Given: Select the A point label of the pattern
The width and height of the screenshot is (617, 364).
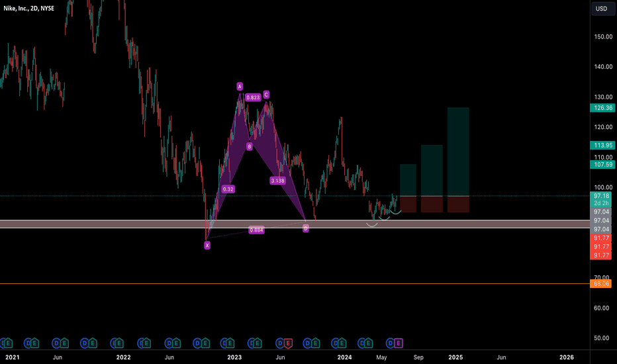Looking at the screenshot, I should coord(240,86).
